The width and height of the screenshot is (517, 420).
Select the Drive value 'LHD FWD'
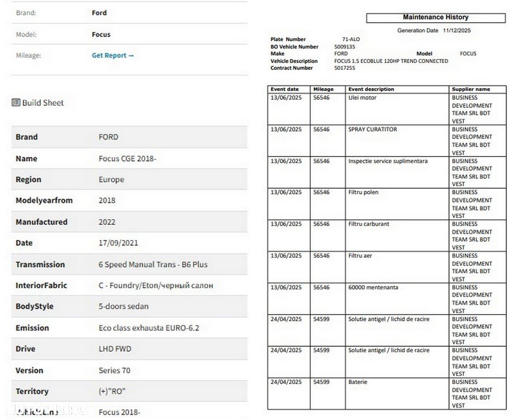tap(115, 349)
